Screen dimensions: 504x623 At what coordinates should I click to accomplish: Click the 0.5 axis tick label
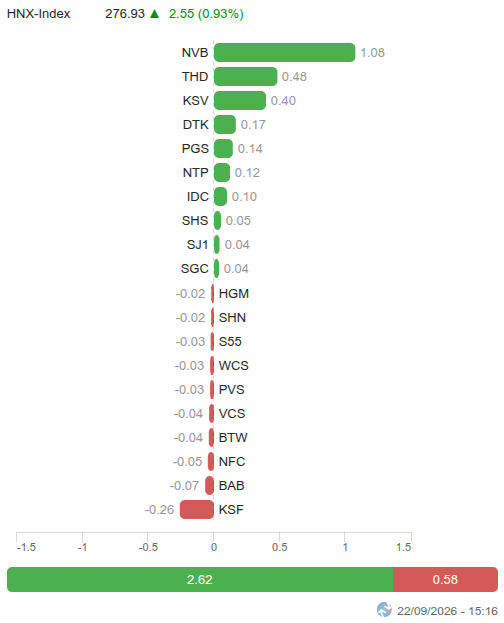279,547
